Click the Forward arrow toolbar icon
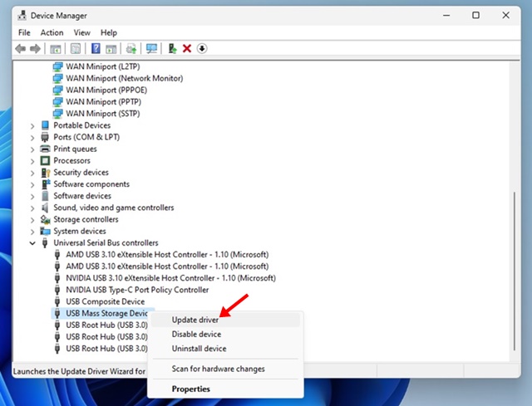 (34, 49)
